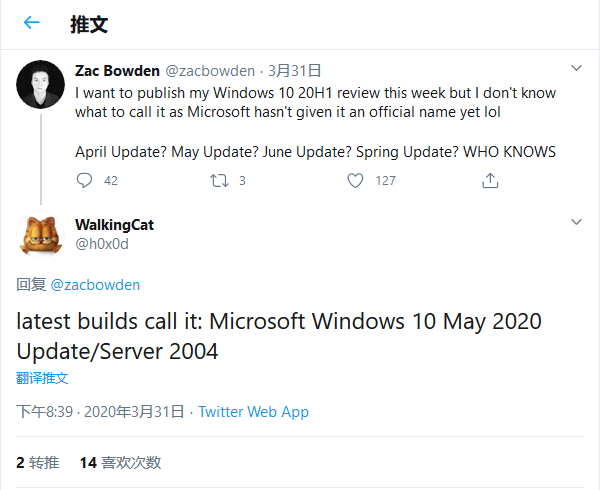The image size is (600, 490).
Task: Open the Twitter Web App source link
Action: (253, 411)
